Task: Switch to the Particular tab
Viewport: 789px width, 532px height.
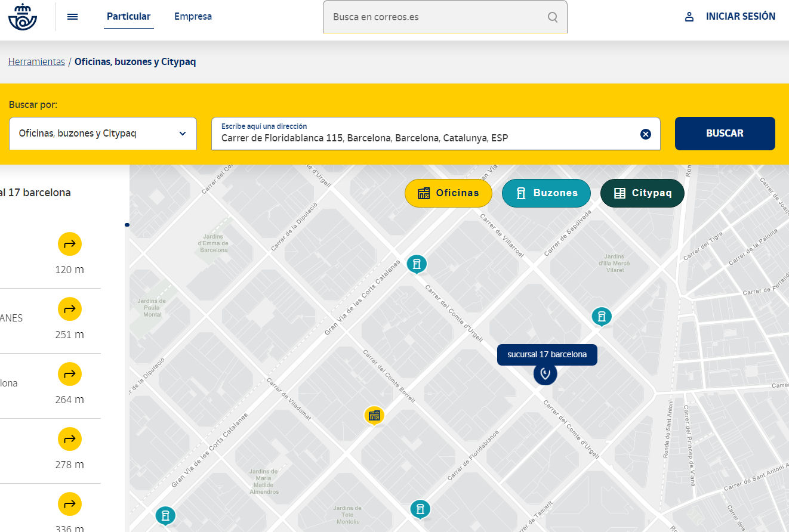Action: [x=129, y=17]
